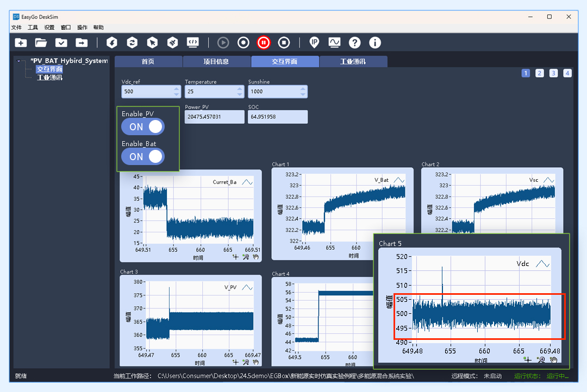Click the record circle-dot toolbar button
This screenshot has width=587, height=392.
[x=243, y=43]
